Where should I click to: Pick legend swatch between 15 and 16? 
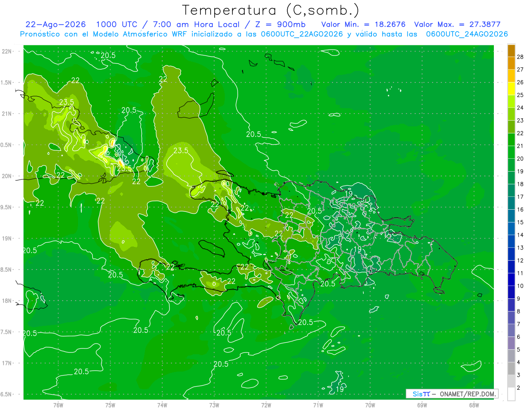(x=511, y=216)
